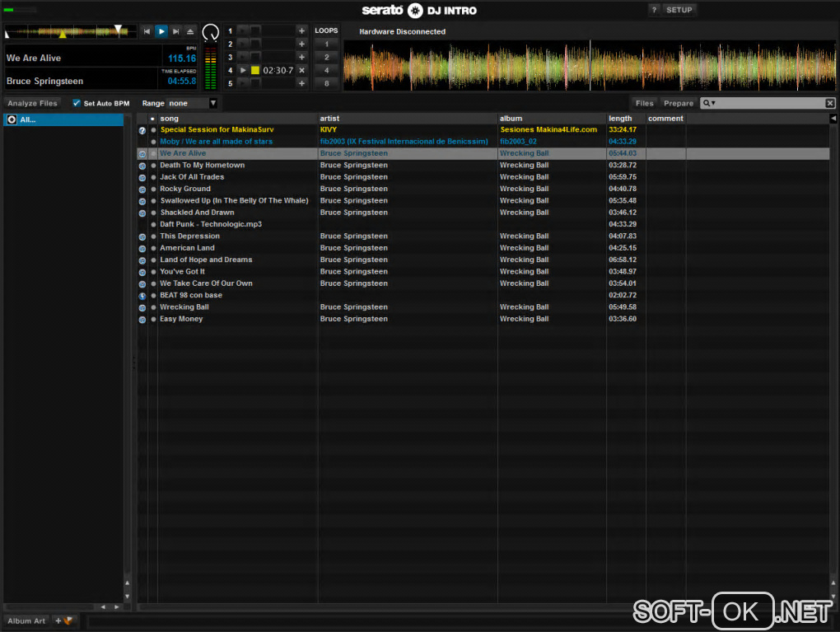Viewport: 840px width, 632px height.
Task: Click the previous track button
Action: pos(147,31)
